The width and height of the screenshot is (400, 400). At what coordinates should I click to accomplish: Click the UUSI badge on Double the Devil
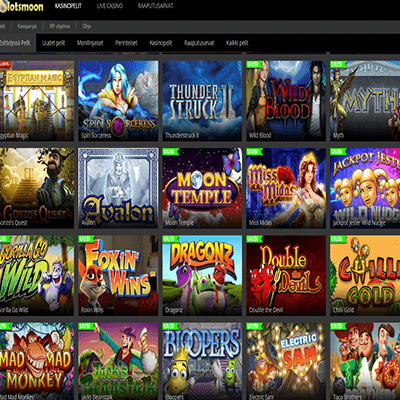(254, 239)
